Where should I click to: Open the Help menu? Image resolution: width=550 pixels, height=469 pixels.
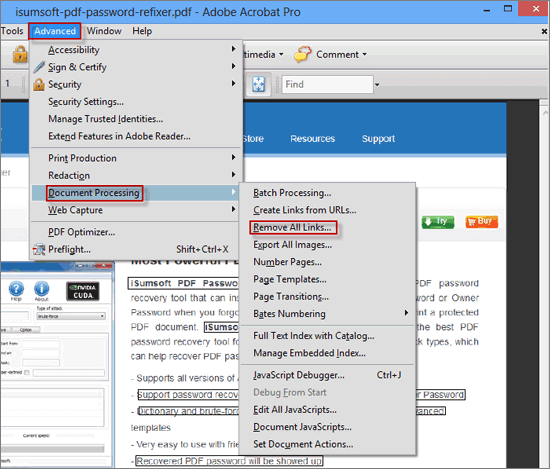point(142,31)
